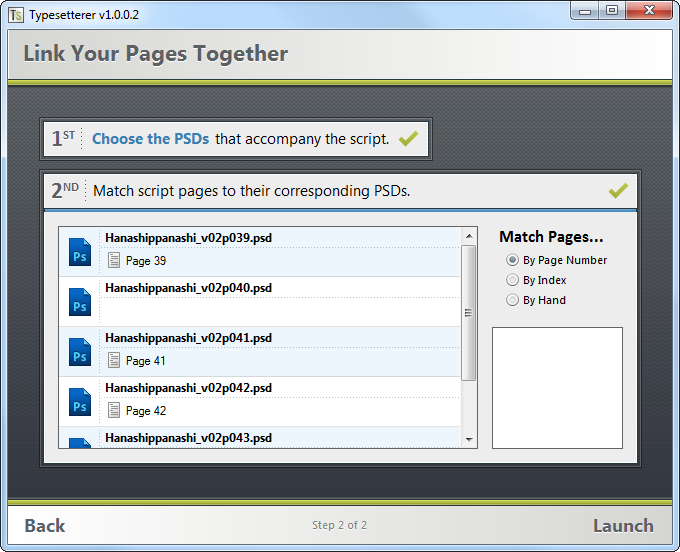Screen dimensions: 680x552
Task: Click the Typesetterer app icon in title bar
Action: 16,15
